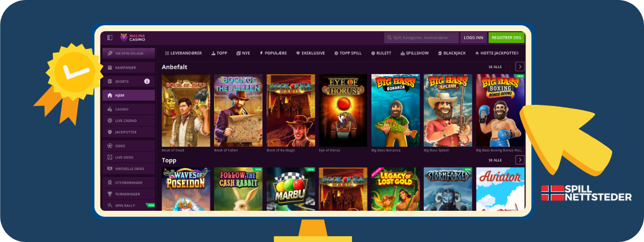Click the Malina Casino logo
644x242 pixels.
tap(132, 38)
